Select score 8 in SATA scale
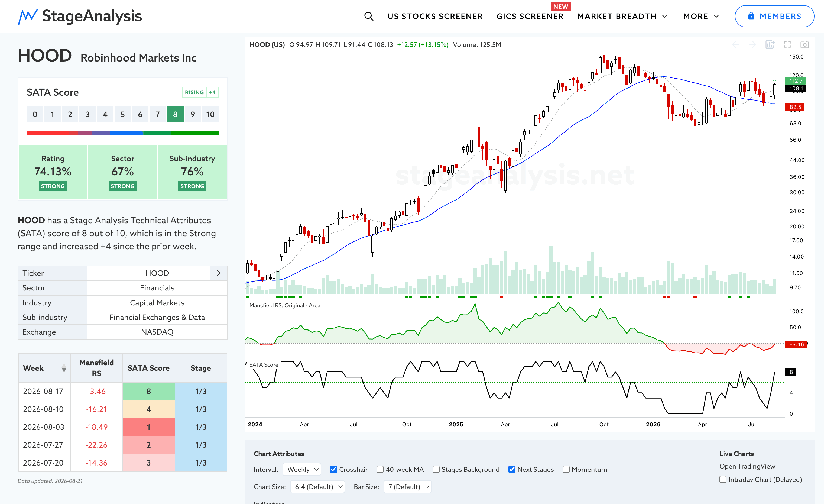Screen dimensions: 824x504 coord(175,114)
